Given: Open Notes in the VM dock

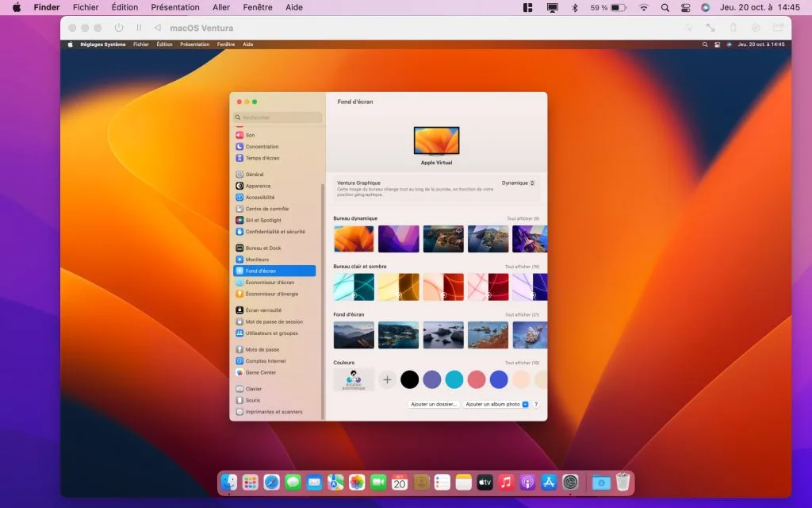Looking at the screenshot, I should click(x=463, y=483).
